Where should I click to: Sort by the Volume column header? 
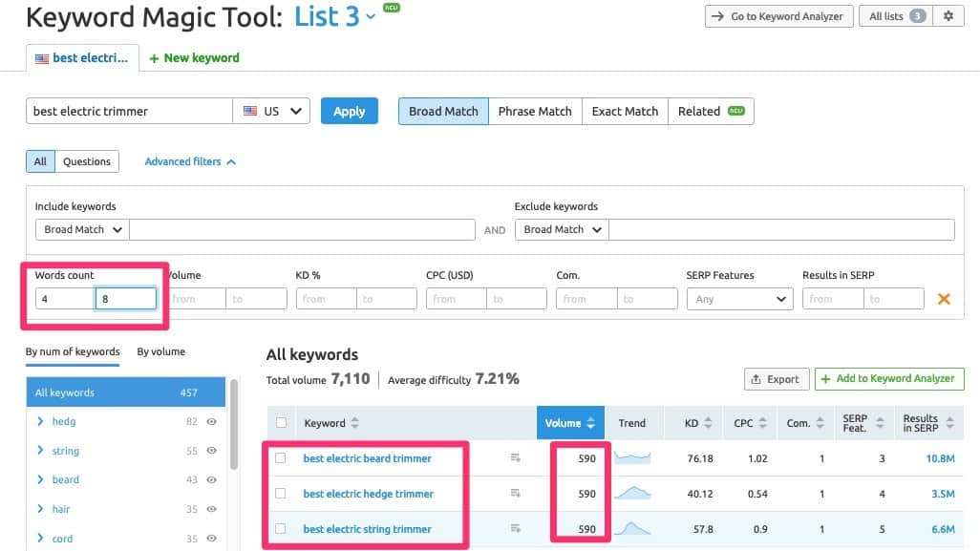click(x=570, y=423)
